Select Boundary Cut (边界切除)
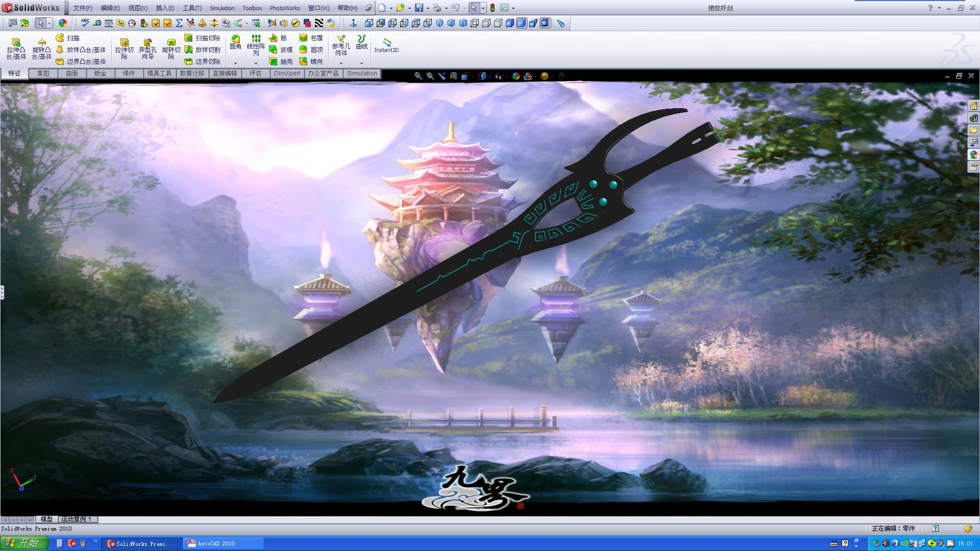The height and width of the screenshot is (551, 980). click(x=202, y=61)
